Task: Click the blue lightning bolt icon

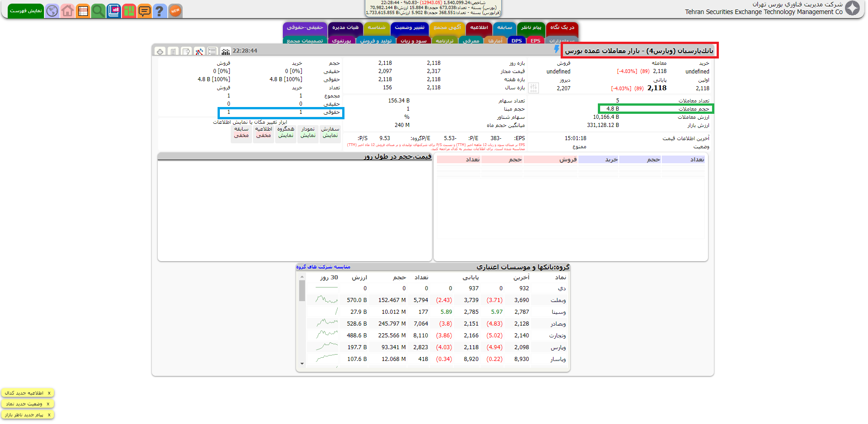Action: point(557,49)
